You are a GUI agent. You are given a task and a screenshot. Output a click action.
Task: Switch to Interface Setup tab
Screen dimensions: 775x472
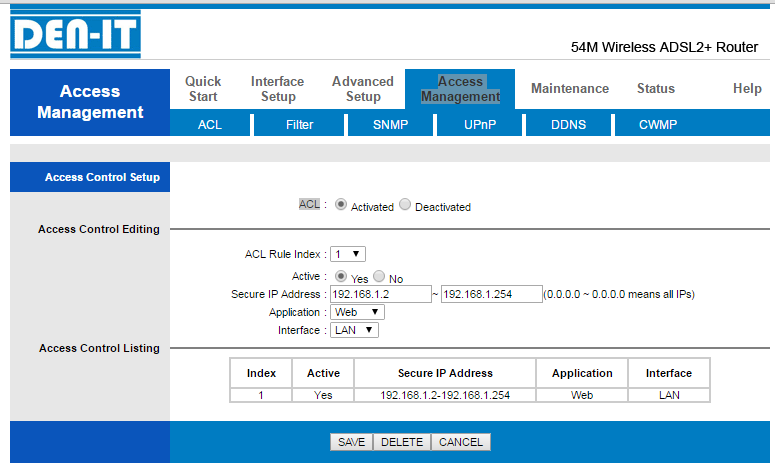click(277, 89)
